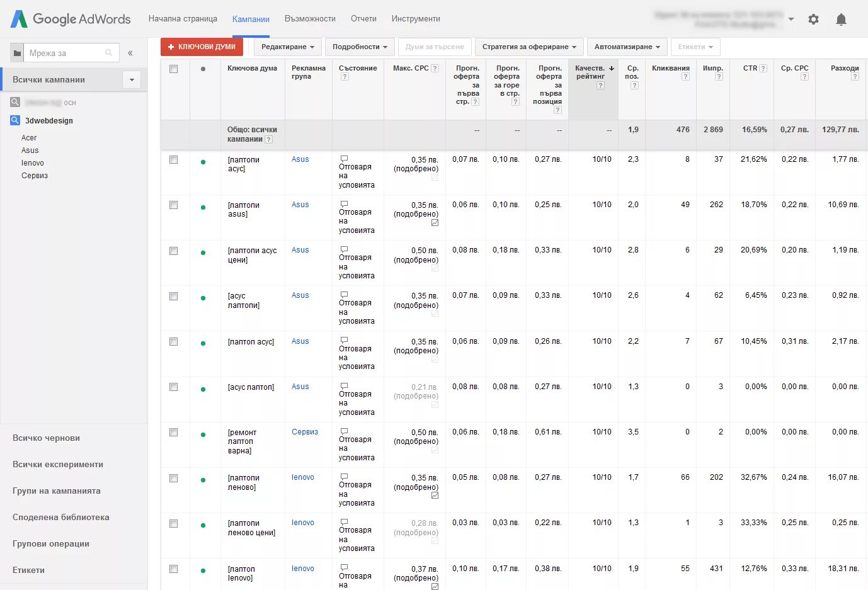The width and height of the screenshot is (868, 590).
Task: Check the [лаптоп асус] keyword row
Action: (173, 342)
